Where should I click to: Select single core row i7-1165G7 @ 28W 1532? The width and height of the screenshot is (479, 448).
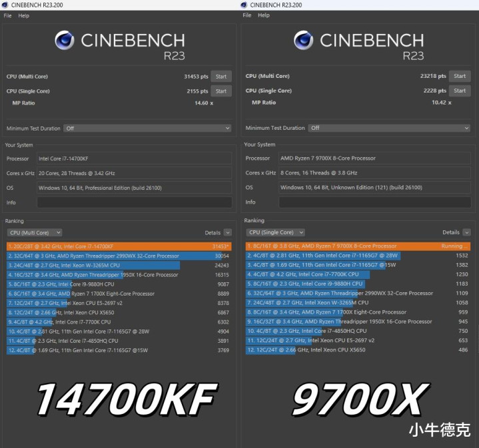coord(358,256)
